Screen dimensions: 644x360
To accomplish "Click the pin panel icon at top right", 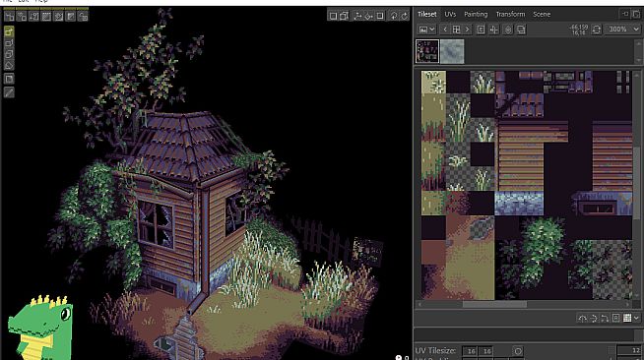I will pos(625,14).
